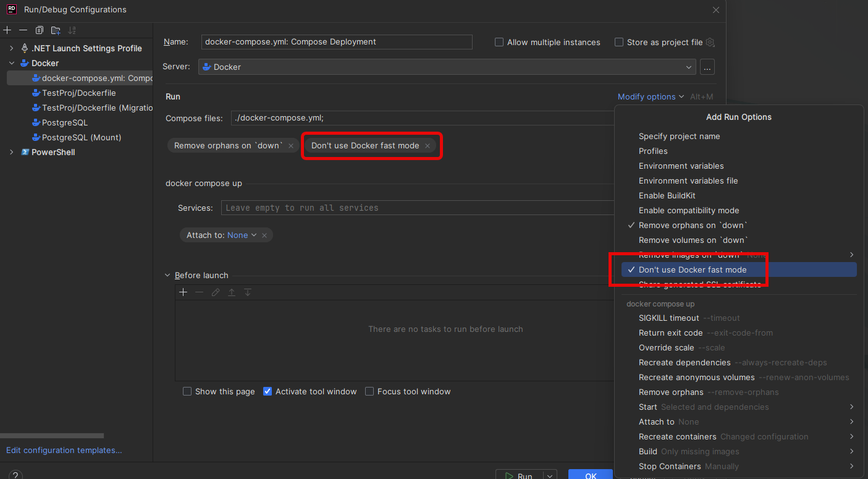Collapse the Docker tree group
Screen dimensions: 868x479
click(x=11, y=63)
